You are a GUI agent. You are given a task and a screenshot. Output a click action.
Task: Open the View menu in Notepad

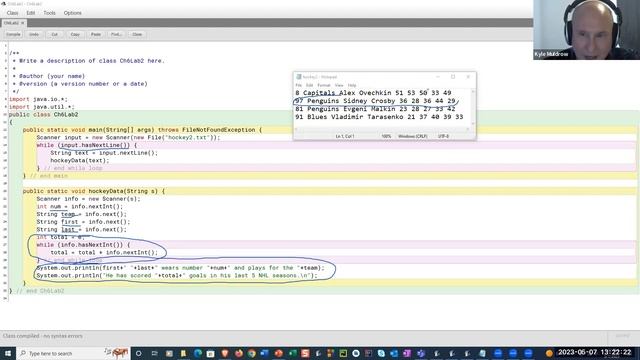pos(339,85)
